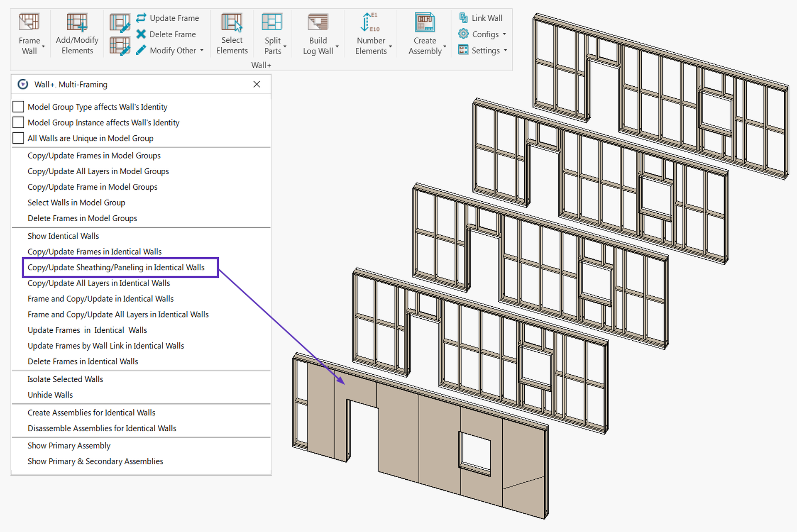Close the Wall+ Multi-Framing dialog
The height and width of the screenshot is (532, 797).
tap(257, 84)
